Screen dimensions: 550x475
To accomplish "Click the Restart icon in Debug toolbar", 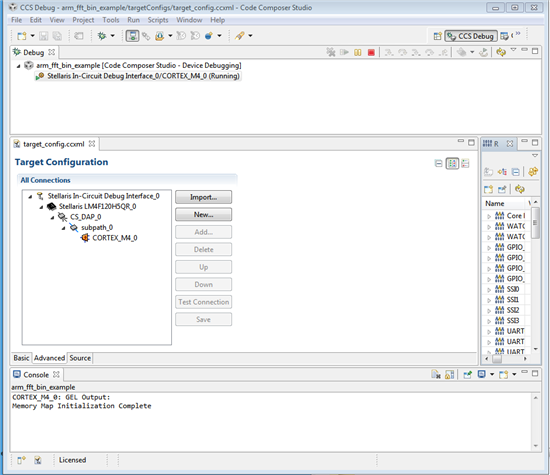I will [483, 52].
